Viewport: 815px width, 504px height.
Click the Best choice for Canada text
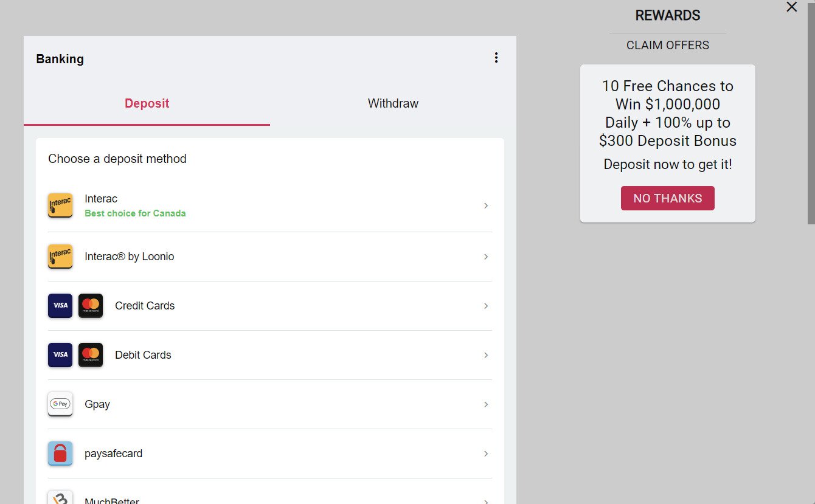click(x=135, y=213)
